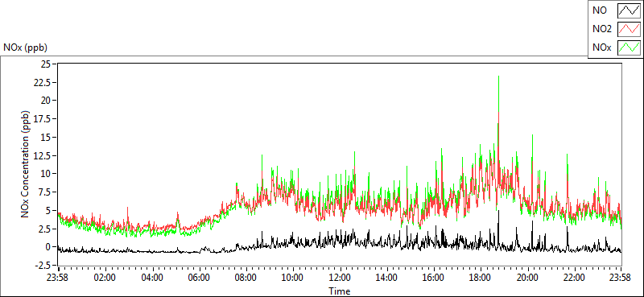
Task: Click the NOx green line legend icon
Action: (629, 47)
